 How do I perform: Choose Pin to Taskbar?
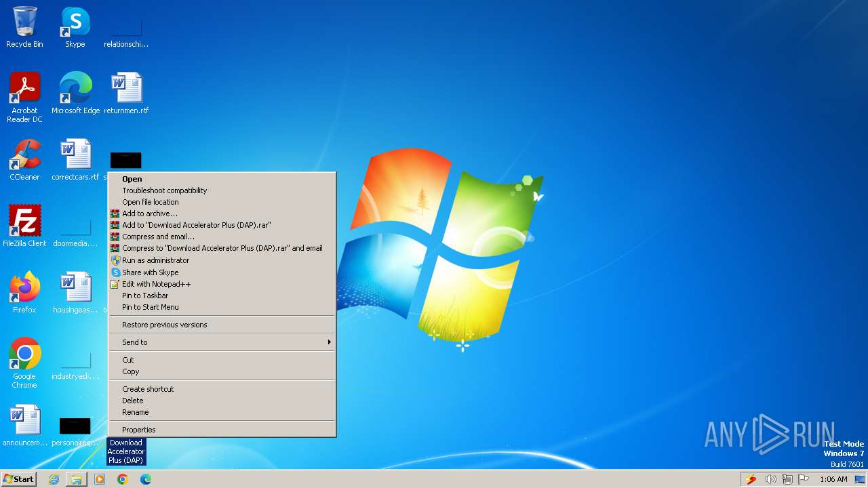pos(222,296)
